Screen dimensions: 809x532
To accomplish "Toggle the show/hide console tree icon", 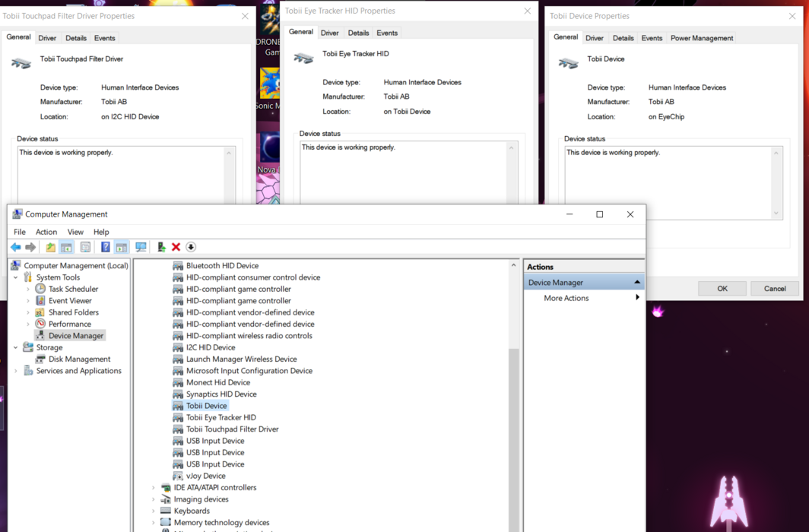I will (67, 248).
